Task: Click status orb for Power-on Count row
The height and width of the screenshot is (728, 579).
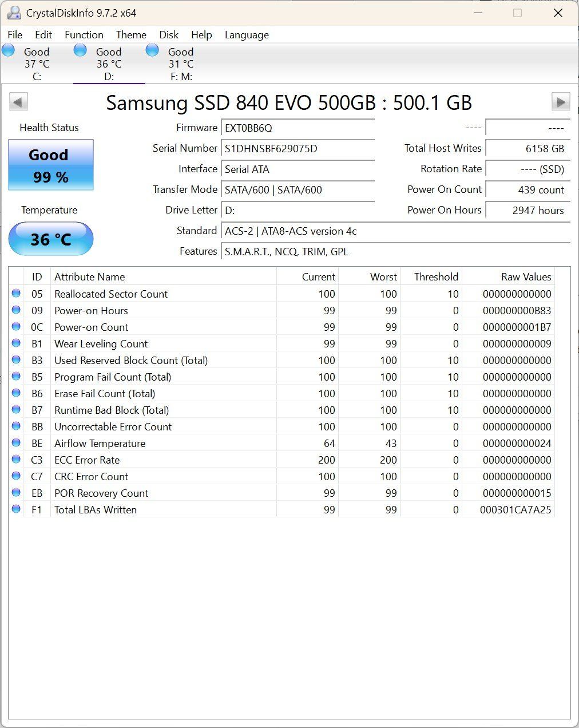Action: pyautogui.click(x=16, y=327)
